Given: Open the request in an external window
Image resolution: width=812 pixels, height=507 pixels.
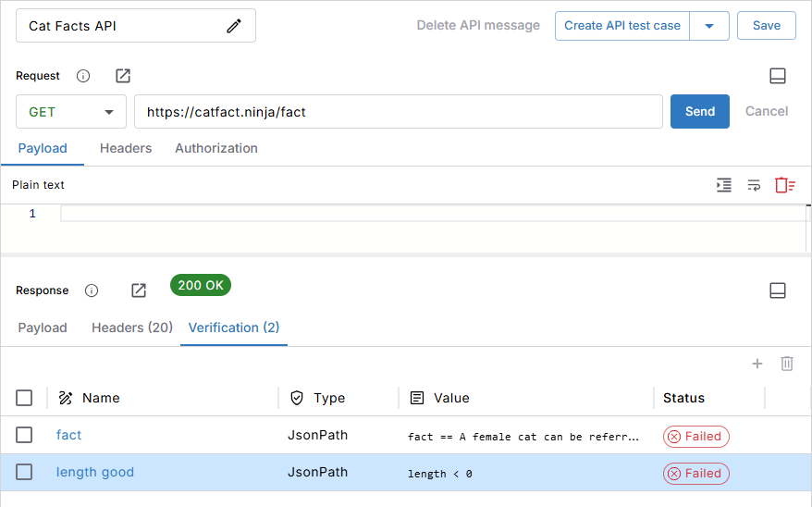Looking at the screenshot, I should (x=123, y=76).
